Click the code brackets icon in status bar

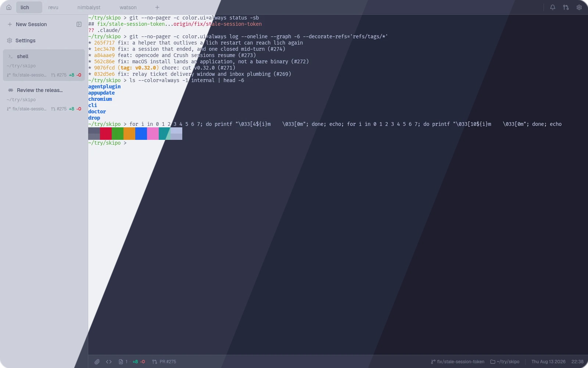(109, 362)
